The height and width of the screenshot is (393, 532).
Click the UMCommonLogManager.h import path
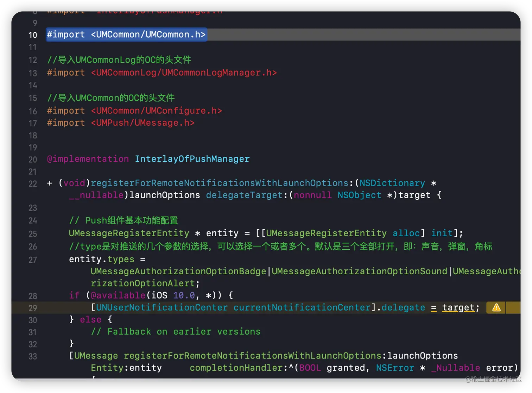tap(184, 73)
